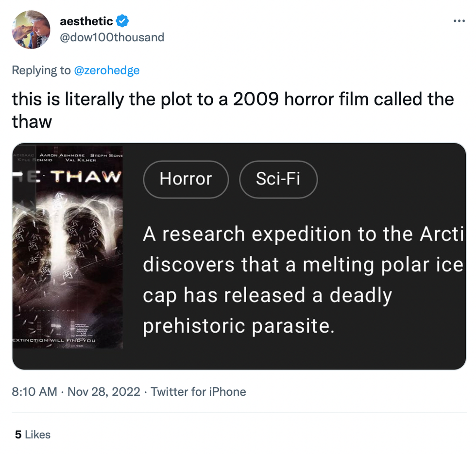Click the Nov 28, 2022 date
Viewport: 476px width, 454px height.
point(103,392)
